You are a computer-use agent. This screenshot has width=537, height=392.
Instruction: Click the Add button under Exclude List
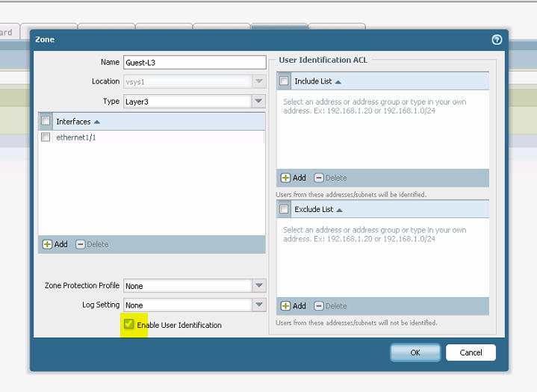pyautogui.click(x=294, y=305)
